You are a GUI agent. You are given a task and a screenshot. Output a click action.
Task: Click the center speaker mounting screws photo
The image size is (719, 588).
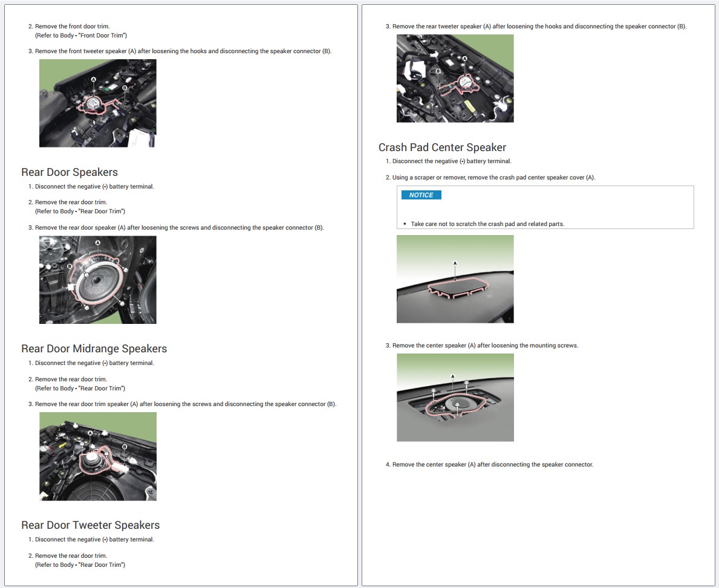tap(455, 398)
